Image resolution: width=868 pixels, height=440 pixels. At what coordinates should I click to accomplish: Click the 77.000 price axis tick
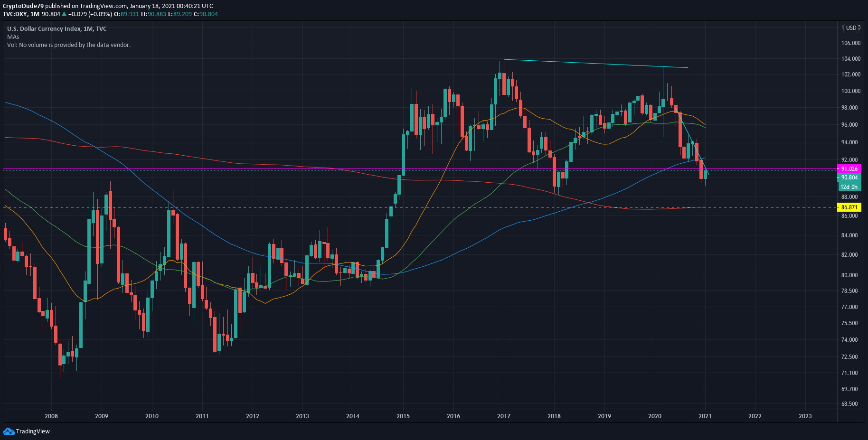tap(849, 307)
